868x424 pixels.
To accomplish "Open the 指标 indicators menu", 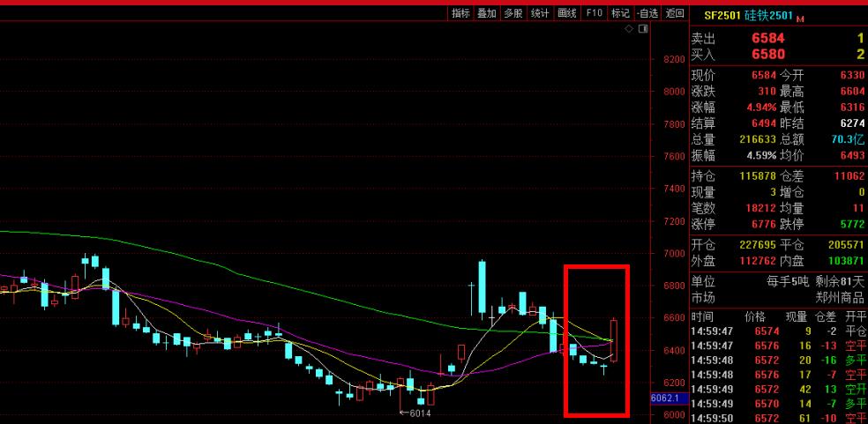I will point(460,13).
